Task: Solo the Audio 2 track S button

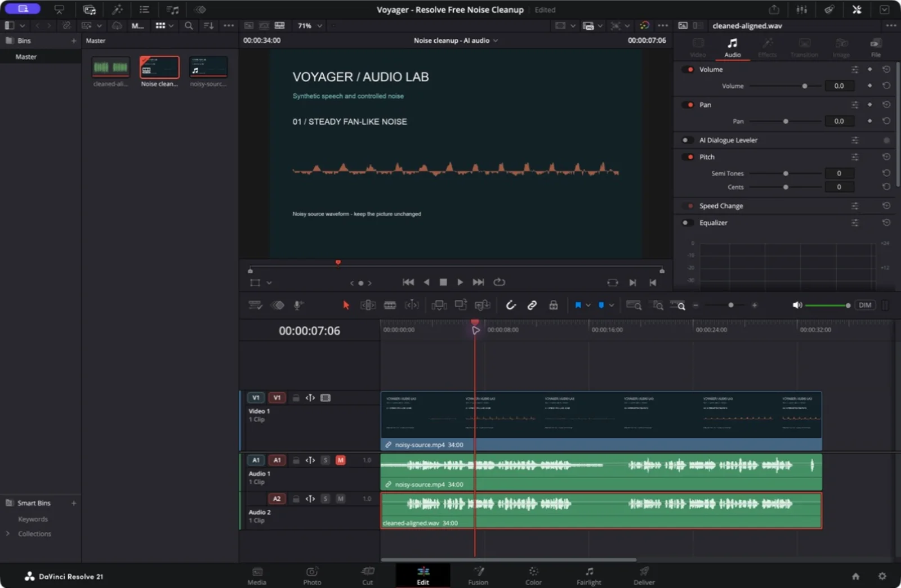Action: (325, 499)
